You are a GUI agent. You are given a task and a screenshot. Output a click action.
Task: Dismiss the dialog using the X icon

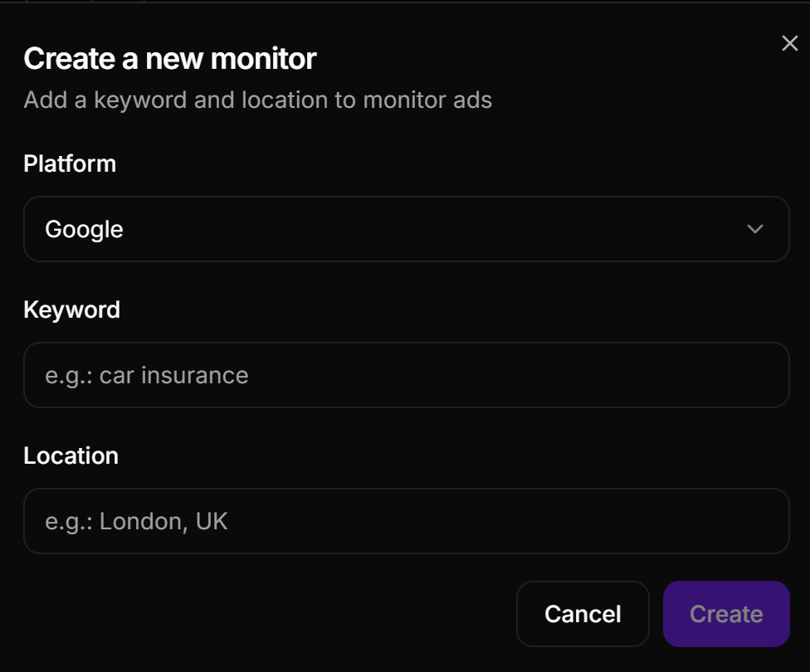(789, 44)
